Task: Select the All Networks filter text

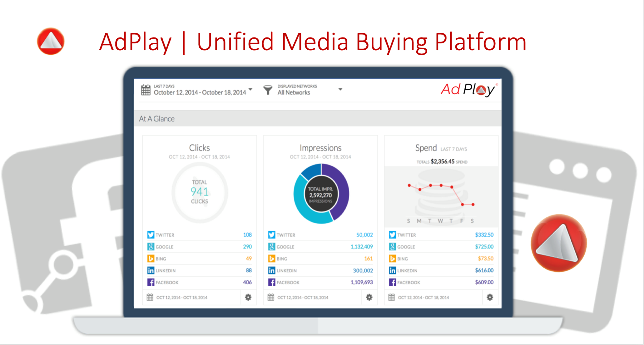Action: (x=294, y=92)
